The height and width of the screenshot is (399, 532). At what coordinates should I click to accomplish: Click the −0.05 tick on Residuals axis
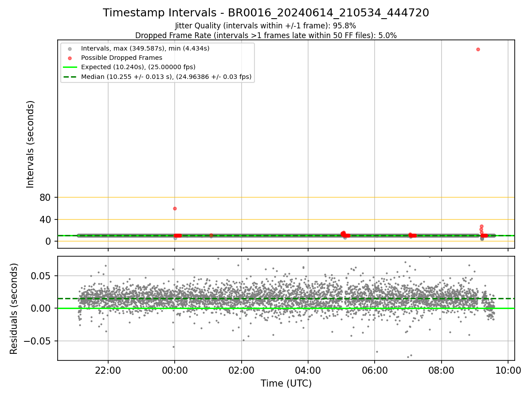(x=39, y=341)
